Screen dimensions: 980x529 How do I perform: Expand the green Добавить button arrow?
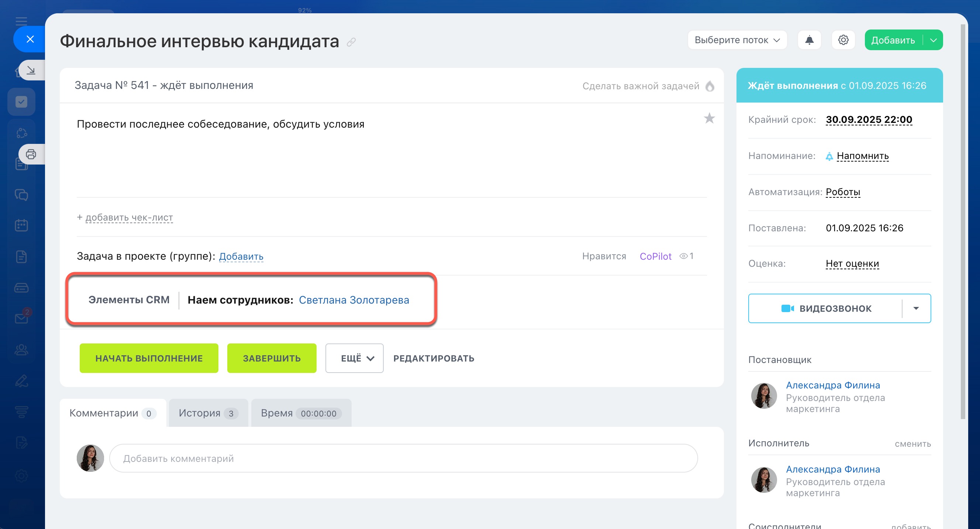(x=933, y=40)
